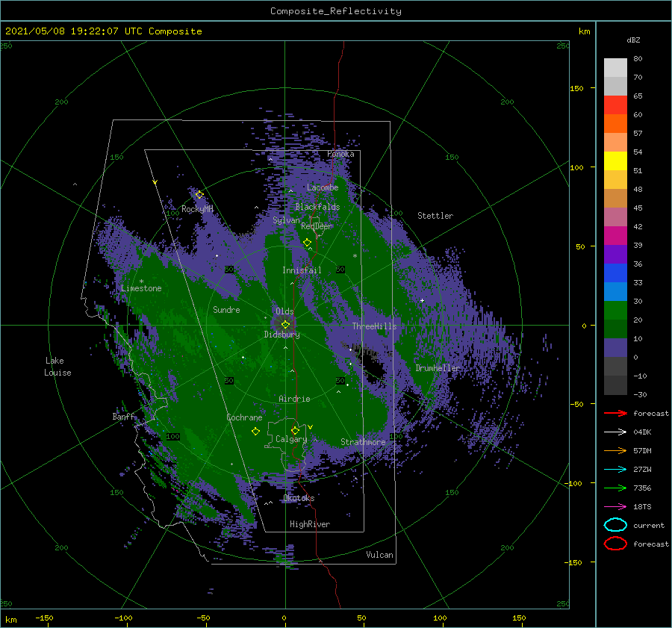Click the Olds city label
This screenshot has height=628, width=672.
point(284,311)
